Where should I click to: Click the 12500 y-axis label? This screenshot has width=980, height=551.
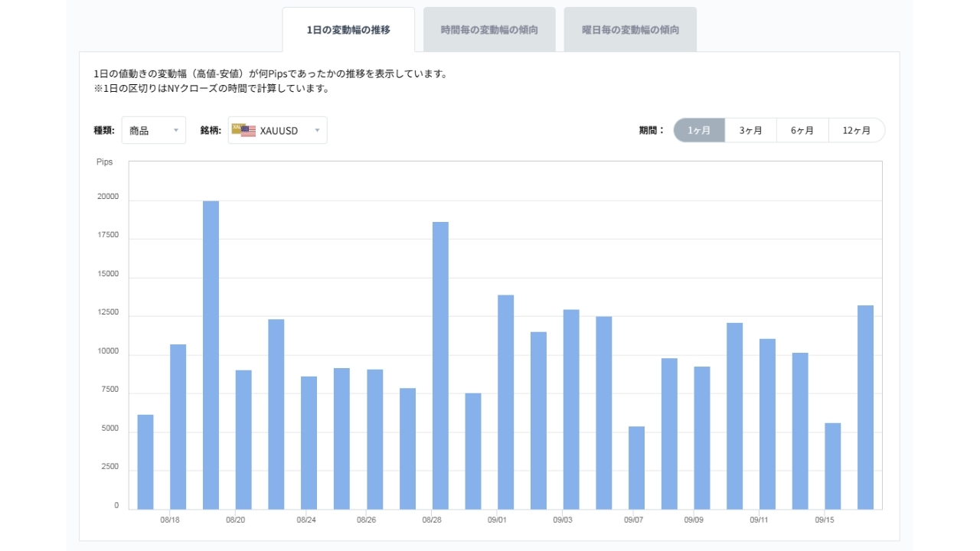[108, 313]
